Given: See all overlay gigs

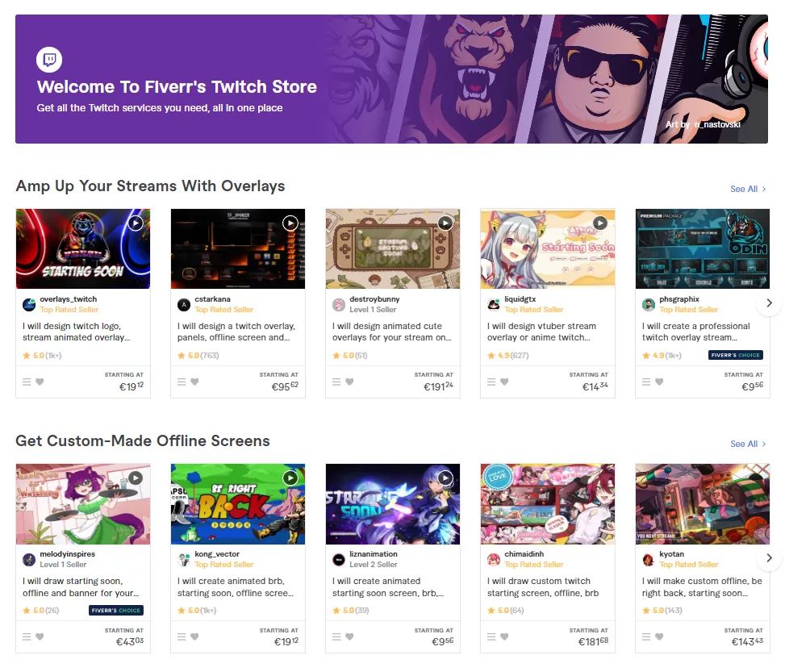Looking at the screenshot, I should click(748, 189).
